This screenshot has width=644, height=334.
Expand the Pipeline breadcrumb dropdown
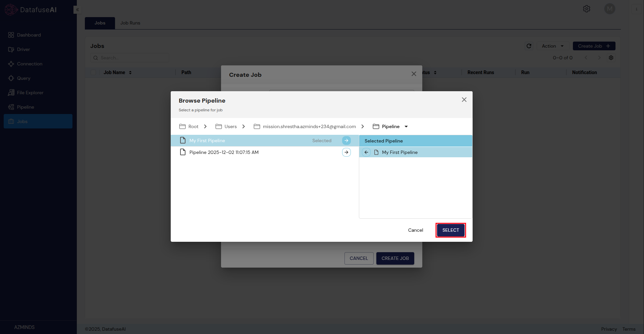click(x=406, y=126)
